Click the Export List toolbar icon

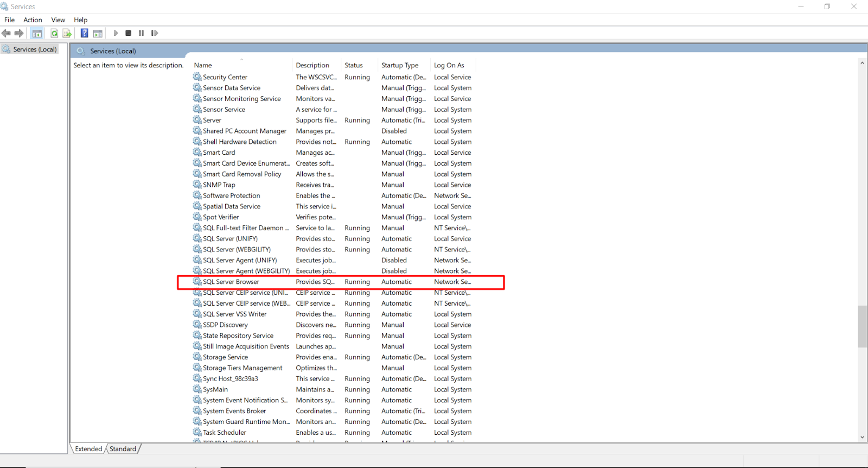67,34
